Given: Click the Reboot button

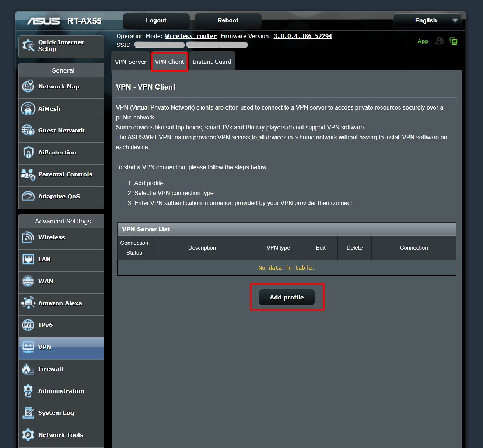Looking at the screenshot, I should 227,21.
